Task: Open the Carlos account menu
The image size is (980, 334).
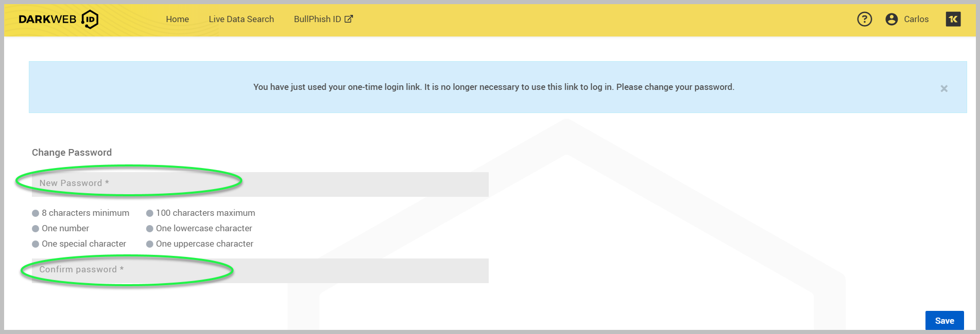Action: point(916,20)
